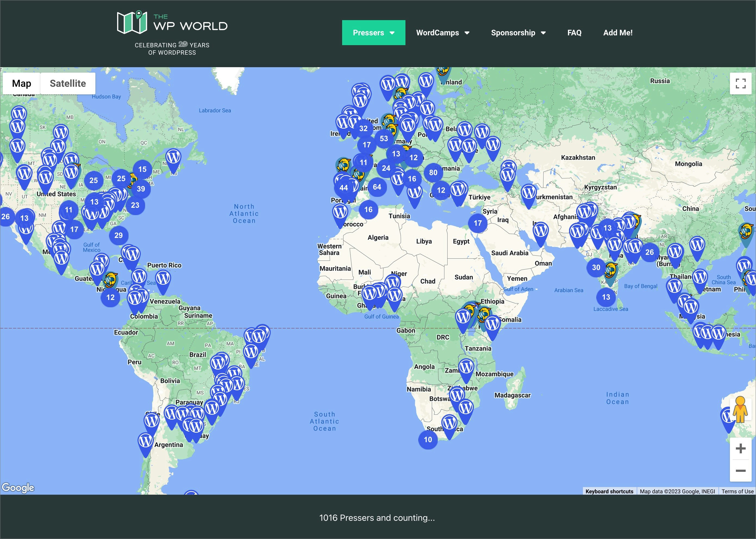Click the 29 cluster near Florida
The width and height of the screenshot is (756, 539).
(x=118, y=235)
